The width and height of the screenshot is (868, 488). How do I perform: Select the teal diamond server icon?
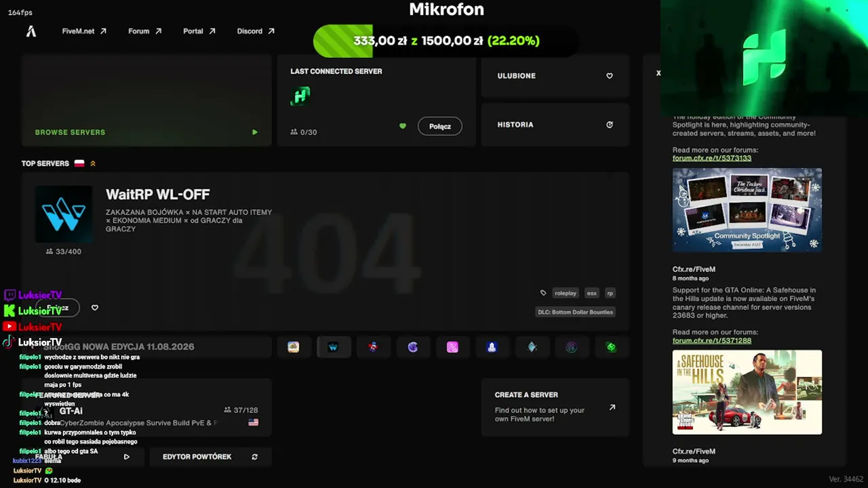(x=532, y=347)
